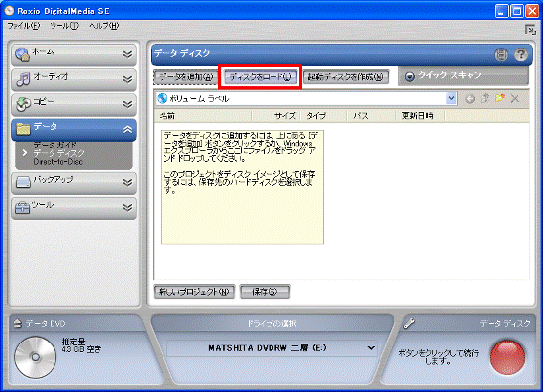Click the Data folder icon
This screenshot has height=392, width=543.
(x=23, y=129)
